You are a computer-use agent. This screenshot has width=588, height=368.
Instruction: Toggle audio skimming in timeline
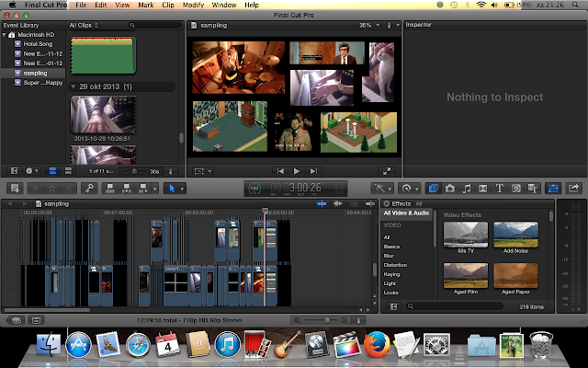coord(337,203)
